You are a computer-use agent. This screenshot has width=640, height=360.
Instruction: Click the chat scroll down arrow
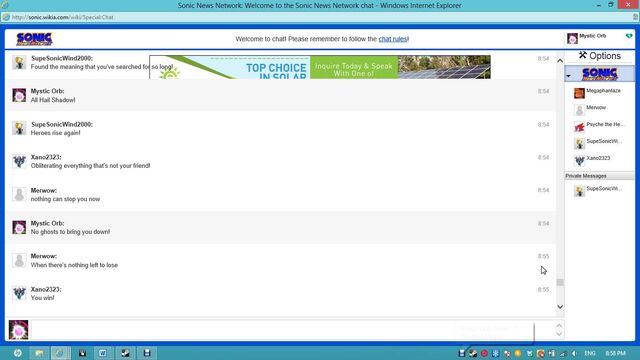560,307
